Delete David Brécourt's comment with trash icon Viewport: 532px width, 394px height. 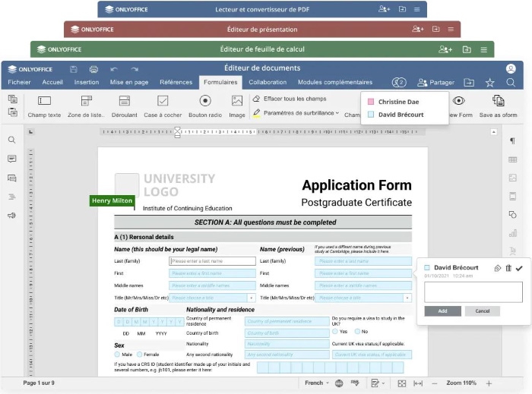[508, 268]
